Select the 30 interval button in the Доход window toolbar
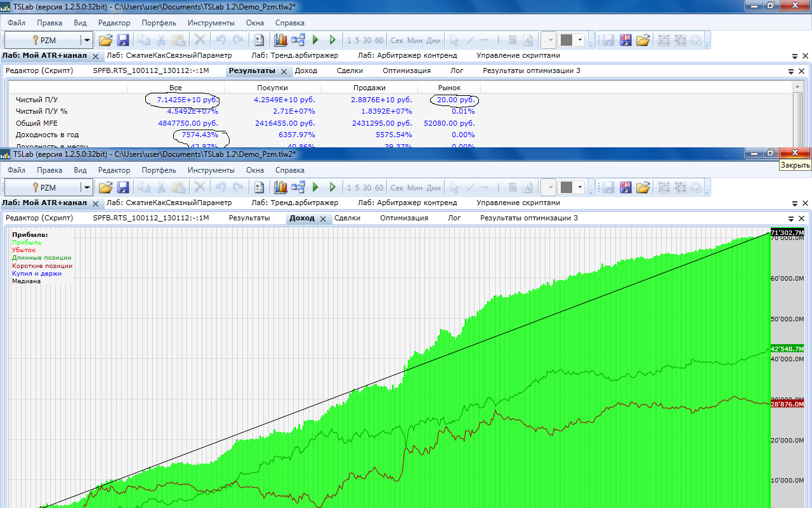Viewport: 812px width, 508px height. coord(367,188)
